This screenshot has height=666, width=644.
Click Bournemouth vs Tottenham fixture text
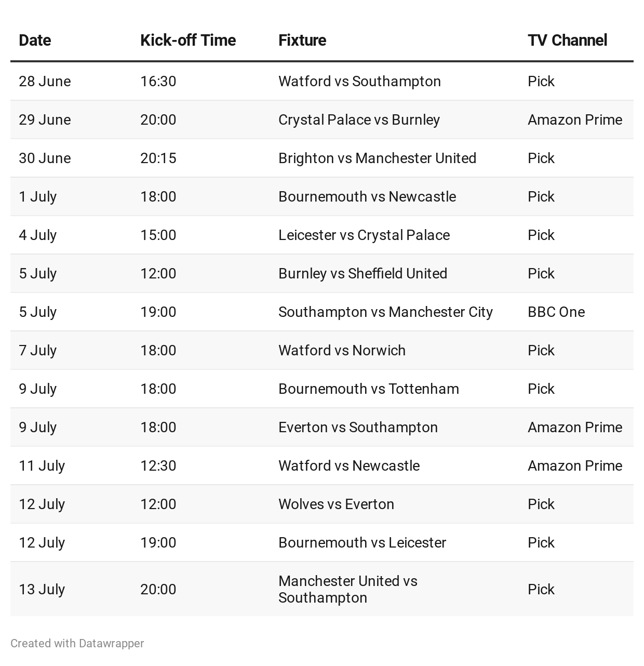(x=369, y=389)
